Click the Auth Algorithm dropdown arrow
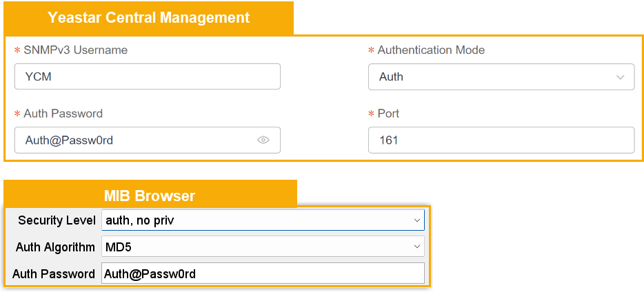 point(416,247)
